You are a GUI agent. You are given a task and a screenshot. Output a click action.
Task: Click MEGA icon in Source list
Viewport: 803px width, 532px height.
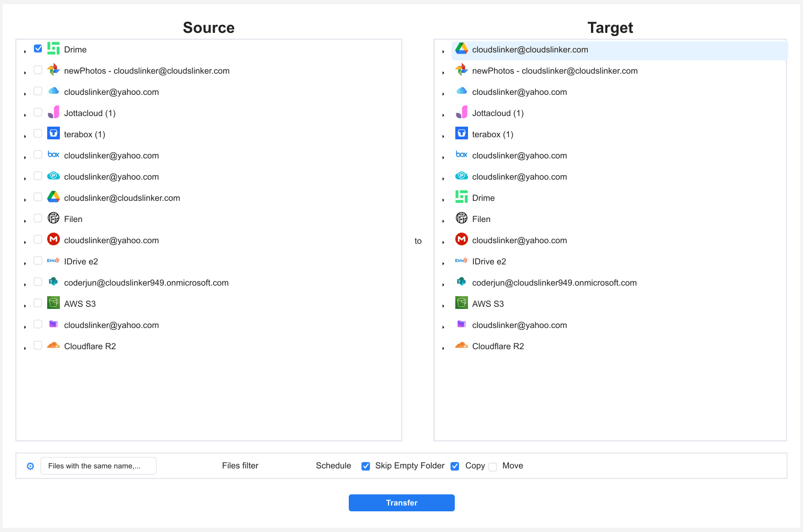pyautogui.click(x=54, y=239)
